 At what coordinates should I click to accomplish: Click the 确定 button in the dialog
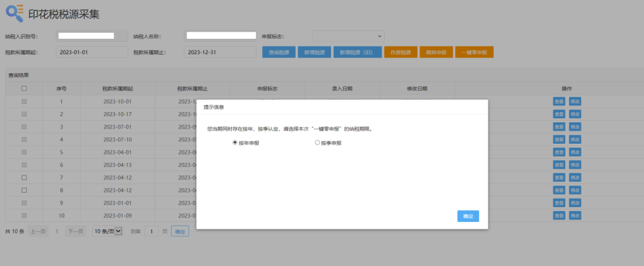(x=468, y=216)
